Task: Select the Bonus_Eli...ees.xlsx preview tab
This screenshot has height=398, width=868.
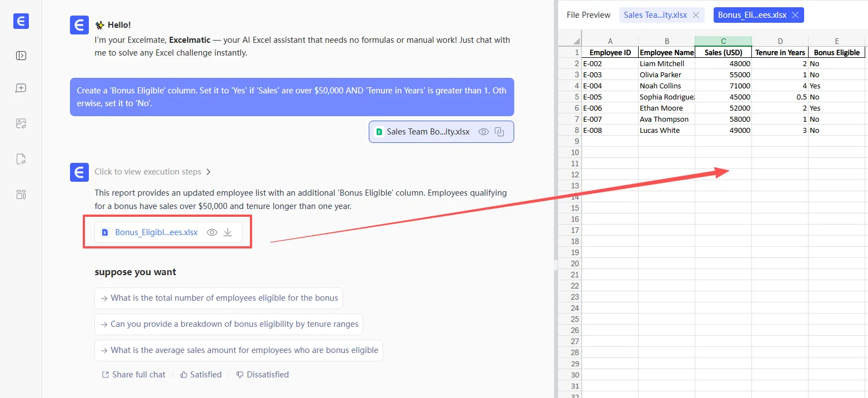Action: [x=752, y=15]
